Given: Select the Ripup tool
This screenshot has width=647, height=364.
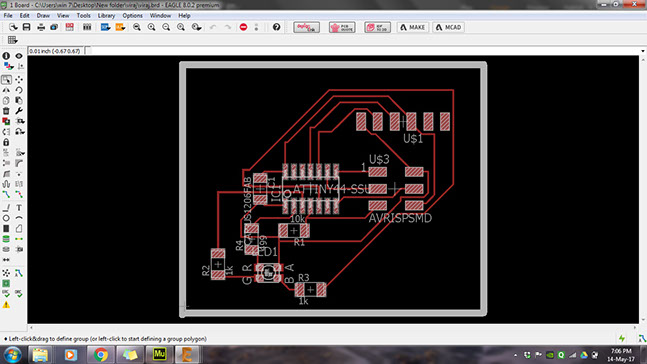Looking at the screenshot, I should pos(19,194).
